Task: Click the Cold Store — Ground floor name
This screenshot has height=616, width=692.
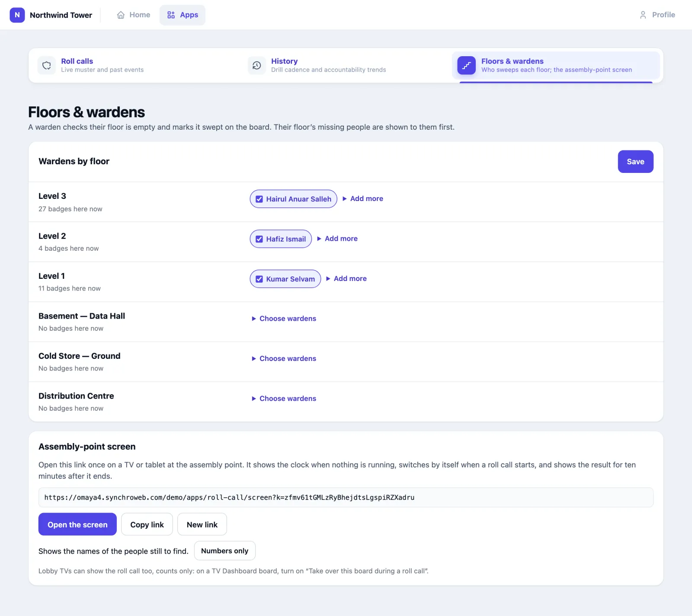Action: point(80,356)
